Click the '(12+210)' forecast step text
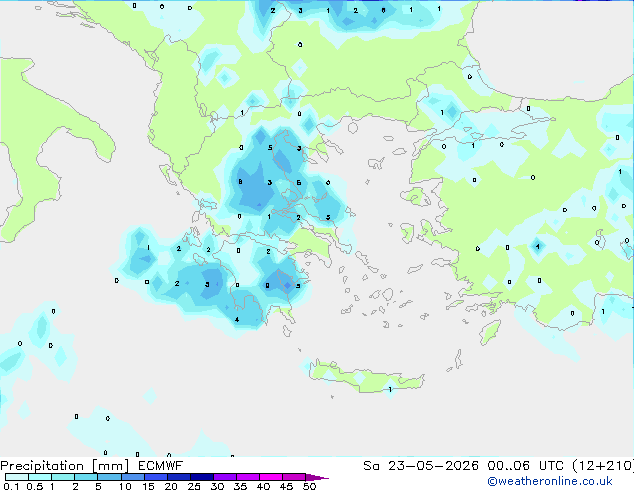This screenshot has height=490, width=634. pos(603,466)
